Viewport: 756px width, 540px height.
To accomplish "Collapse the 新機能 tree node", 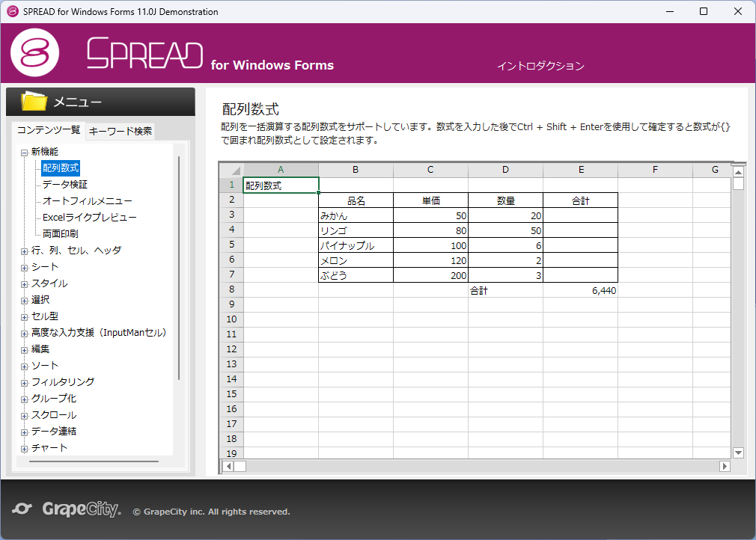I will click(24, 153).
